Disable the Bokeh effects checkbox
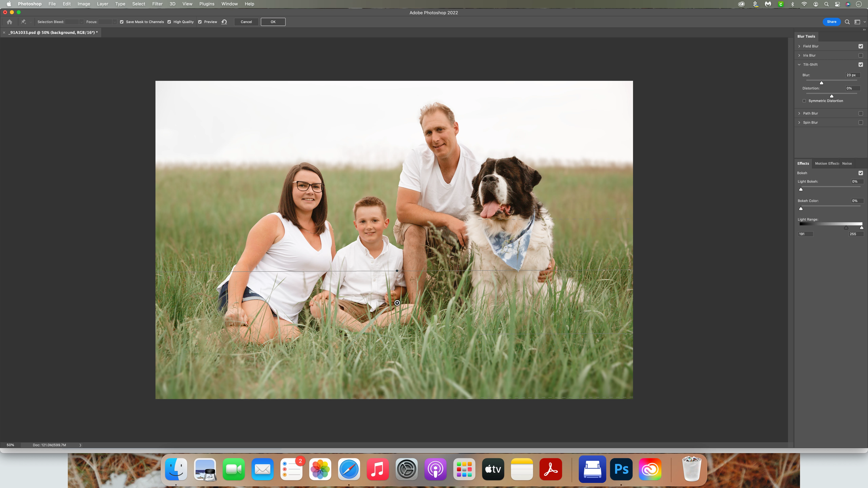Screen dimensions: 868x488 click(861, 173)
